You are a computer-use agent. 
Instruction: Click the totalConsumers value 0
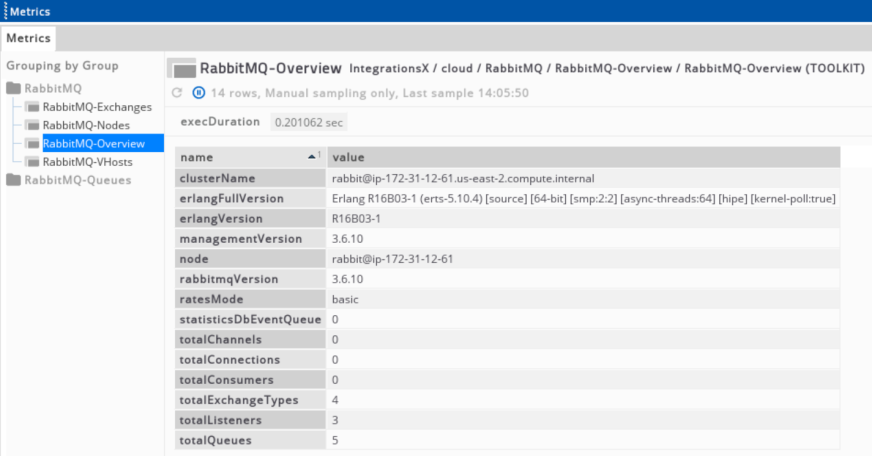point(335,380)
